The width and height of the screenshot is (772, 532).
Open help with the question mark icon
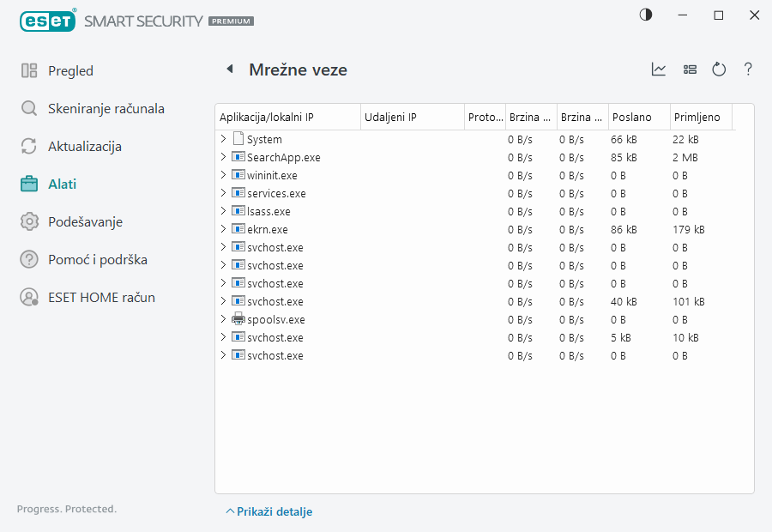tap(748, 70)
